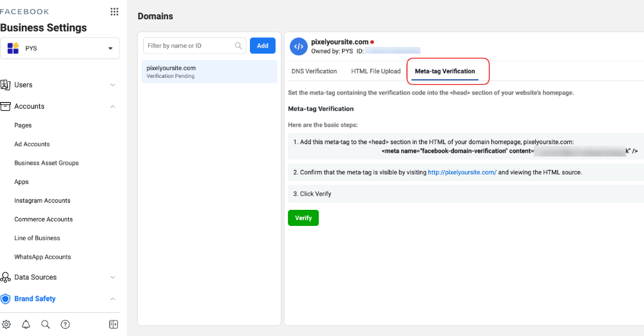This screenshot has width=644, height=336.
Task: Click the blue Add button
Action: click(263, 46)
